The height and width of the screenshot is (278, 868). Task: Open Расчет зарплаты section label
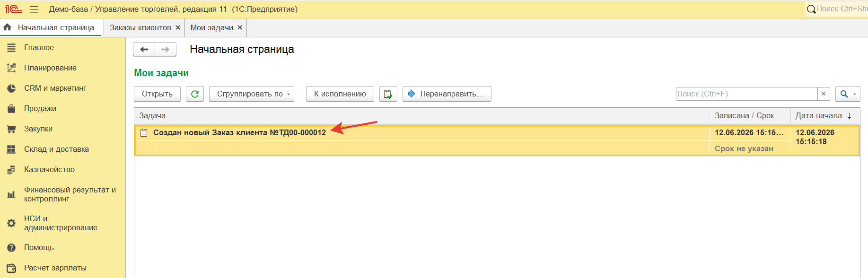click(x=55, y=268)
